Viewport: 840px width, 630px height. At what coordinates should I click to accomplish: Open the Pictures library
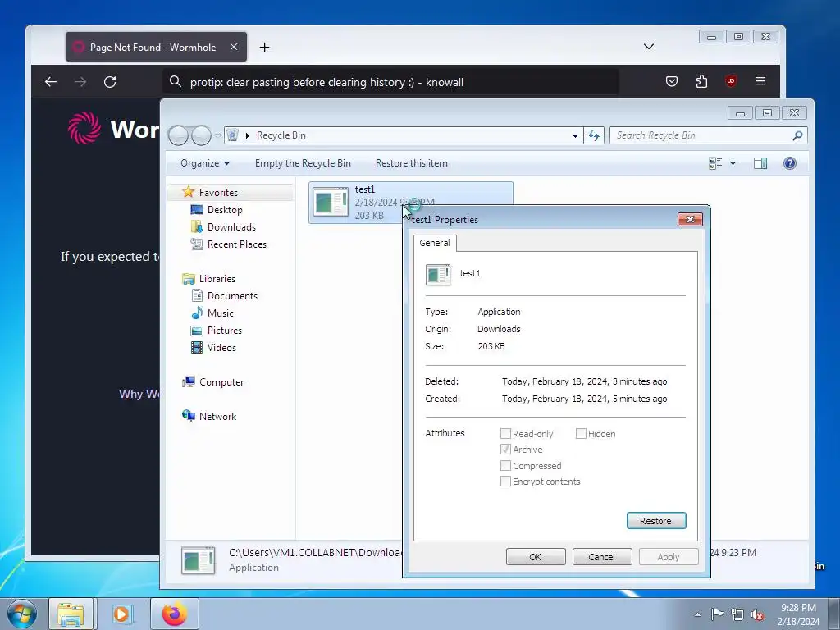pyautogui.click(x=225, y=331)
